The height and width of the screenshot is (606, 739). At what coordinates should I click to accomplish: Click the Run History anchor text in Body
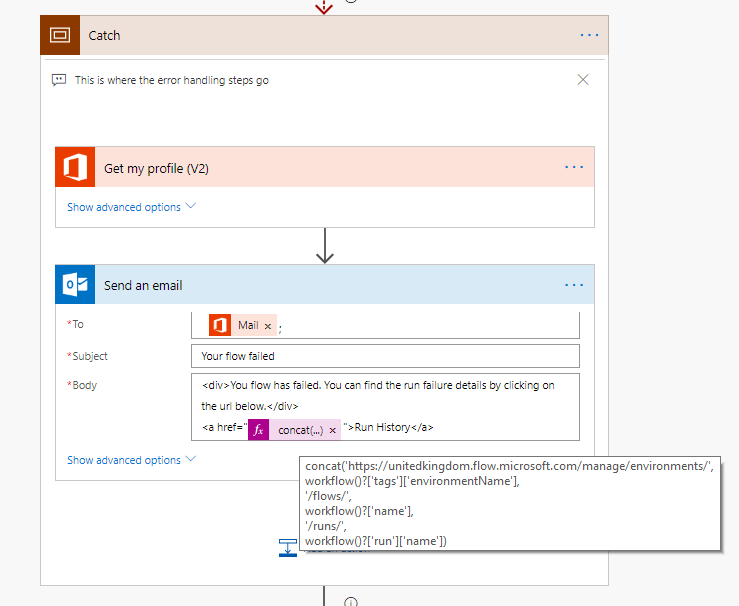(x=382, y=427)
